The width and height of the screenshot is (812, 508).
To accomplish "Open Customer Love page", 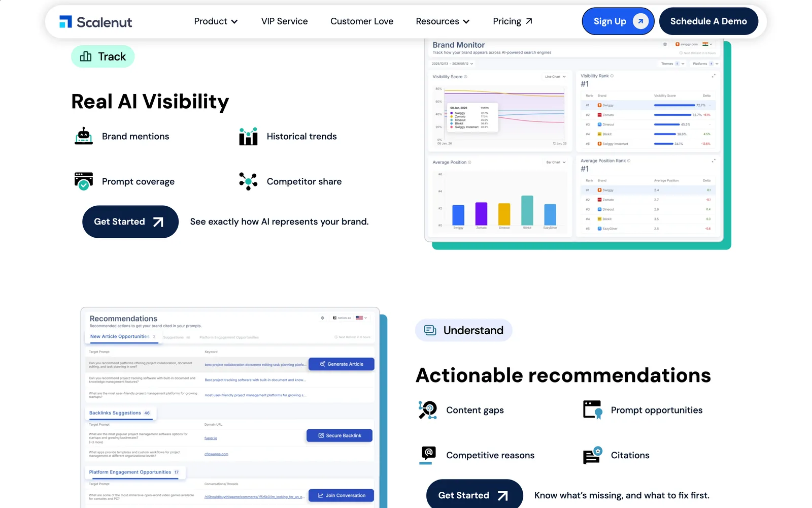I will pyautogui.click(x=362, y=21).
